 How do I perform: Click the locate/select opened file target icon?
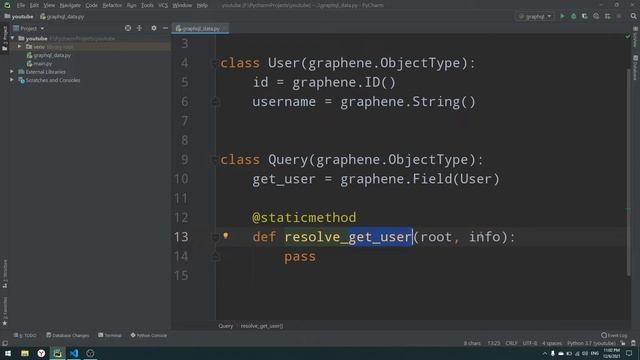pos(128,28)
